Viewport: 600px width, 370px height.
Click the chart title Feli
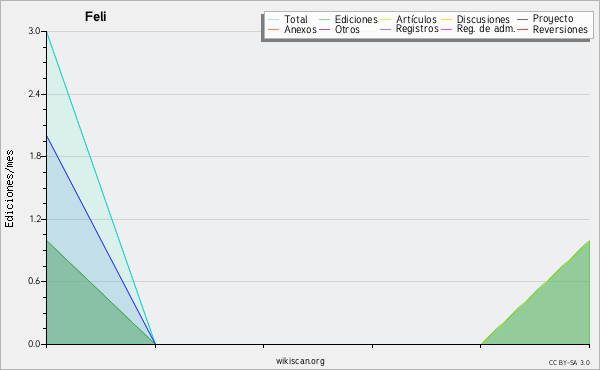[96, 17]
